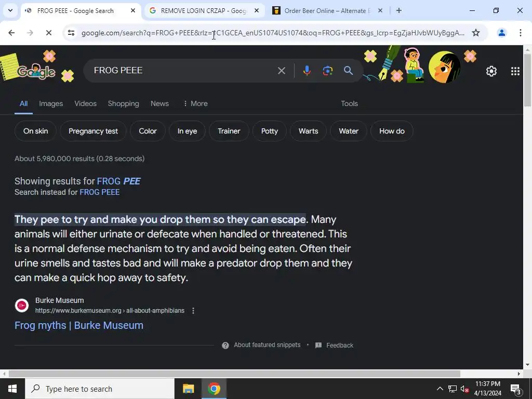Open the muted volume tray icon
Screen dimensions: 532x399
click(464, 389)
